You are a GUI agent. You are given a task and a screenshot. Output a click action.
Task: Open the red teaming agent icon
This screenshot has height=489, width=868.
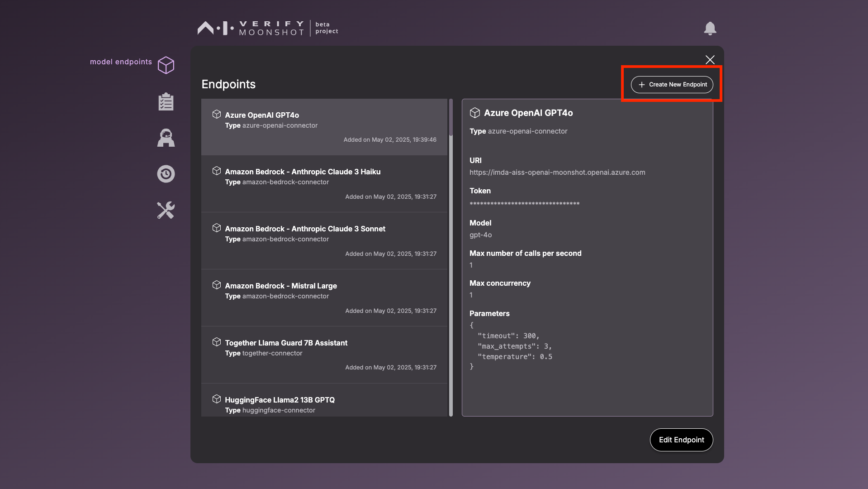pos(166,138)
